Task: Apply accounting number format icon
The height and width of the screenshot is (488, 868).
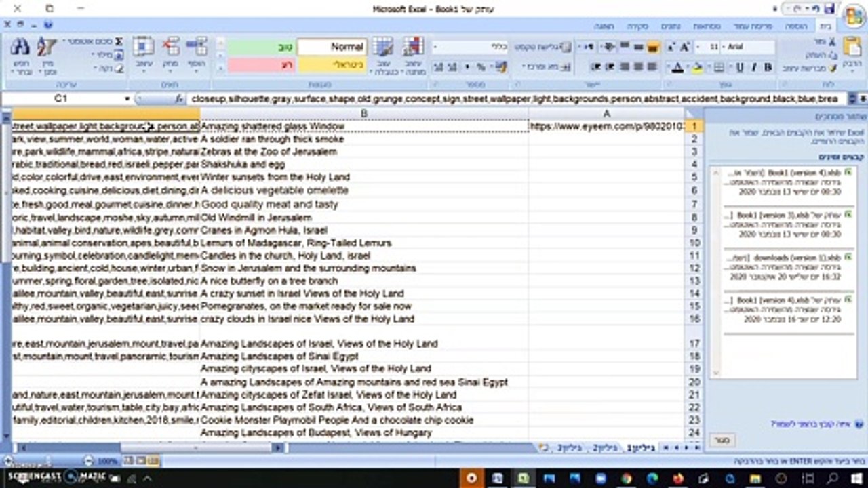Action: click(x=500, y=67)
